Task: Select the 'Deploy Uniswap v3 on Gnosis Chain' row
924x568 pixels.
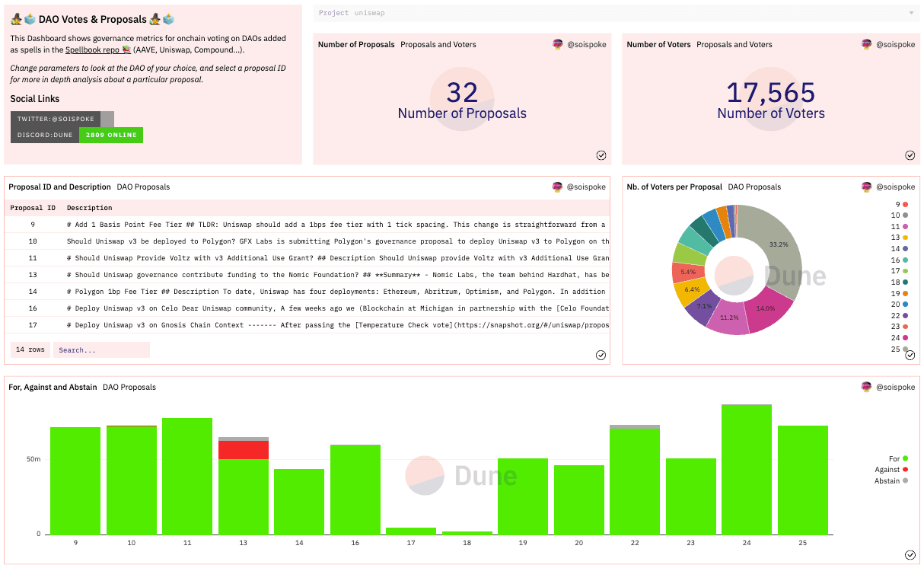Action: tap(307, 325)
